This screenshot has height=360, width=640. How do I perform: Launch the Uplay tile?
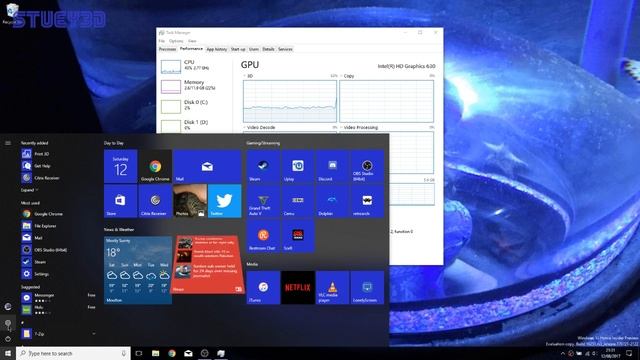point(298,166)
